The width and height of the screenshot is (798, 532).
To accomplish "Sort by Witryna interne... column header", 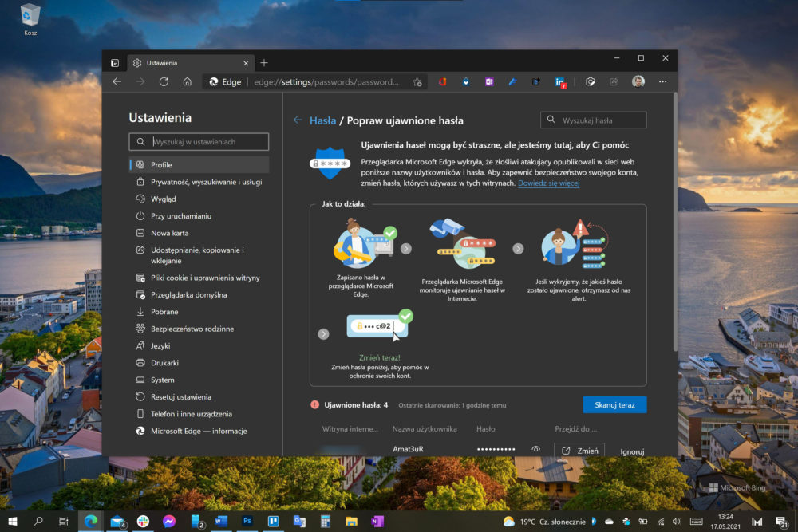I will click(x=350, y=429).
